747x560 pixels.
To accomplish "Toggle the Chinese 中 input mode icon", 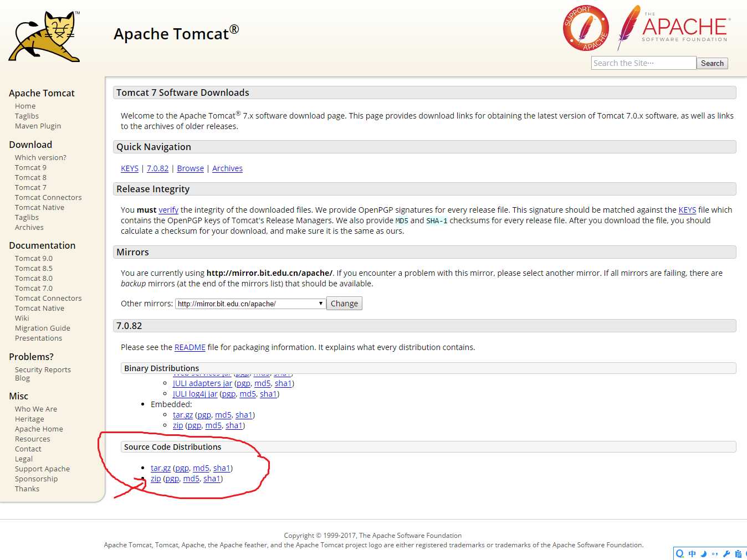I will (x=692, y=554).
